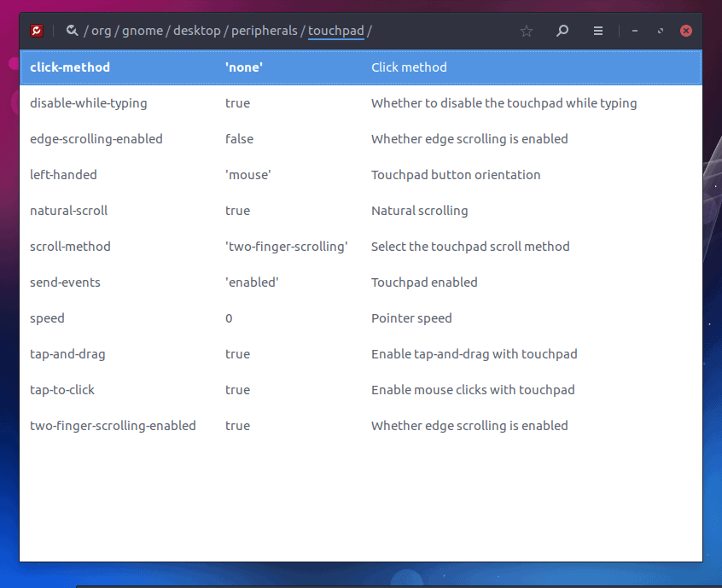Click the 'Touchpad enabled' description
Screen dimensions: 722x588
424,282
